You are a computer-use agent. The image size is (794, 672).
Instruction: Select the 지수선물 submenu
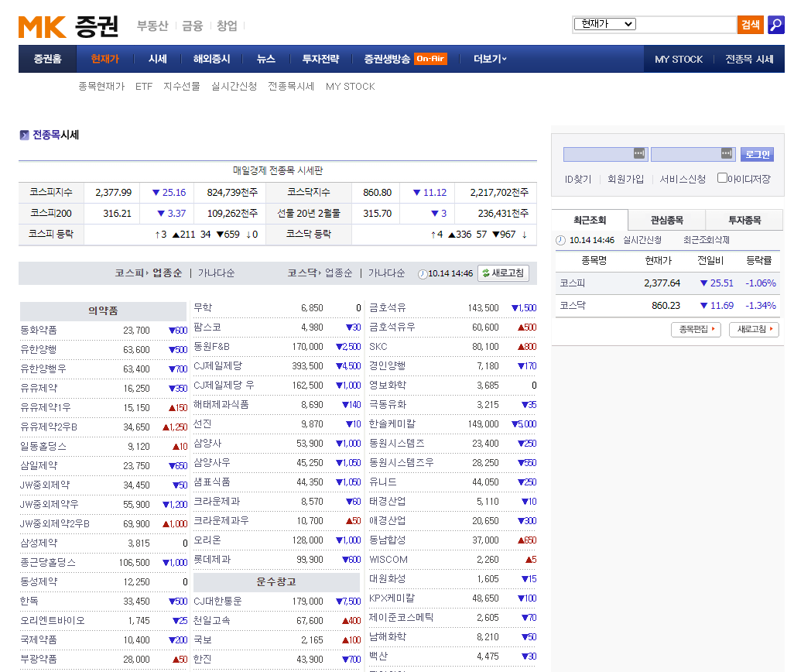pos(182,87)
